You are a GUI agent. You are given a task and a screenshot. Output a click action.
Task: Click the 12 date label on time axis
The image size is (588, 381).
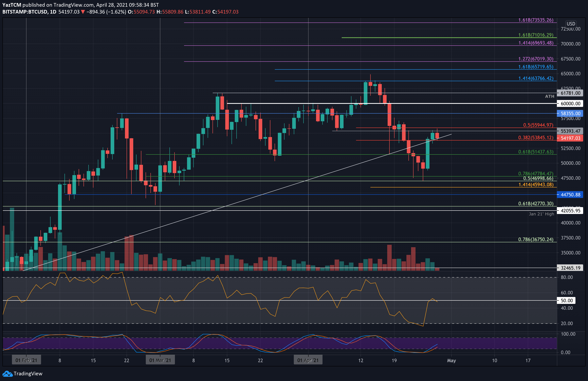tap(361, 361)
